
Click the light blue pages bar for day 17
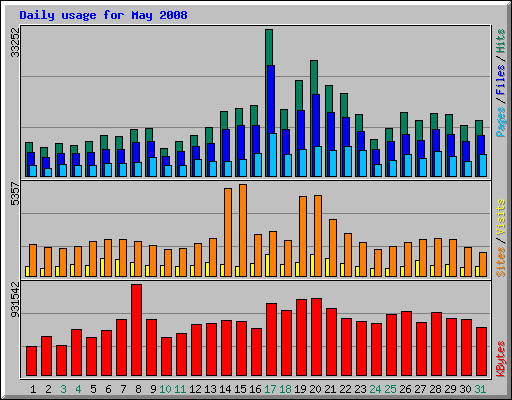[273, 155]
